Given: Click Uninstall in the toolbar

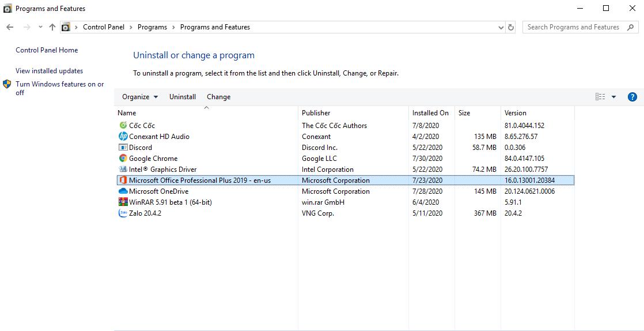Looking at the screenshot, I should click(x=183, y=97).
